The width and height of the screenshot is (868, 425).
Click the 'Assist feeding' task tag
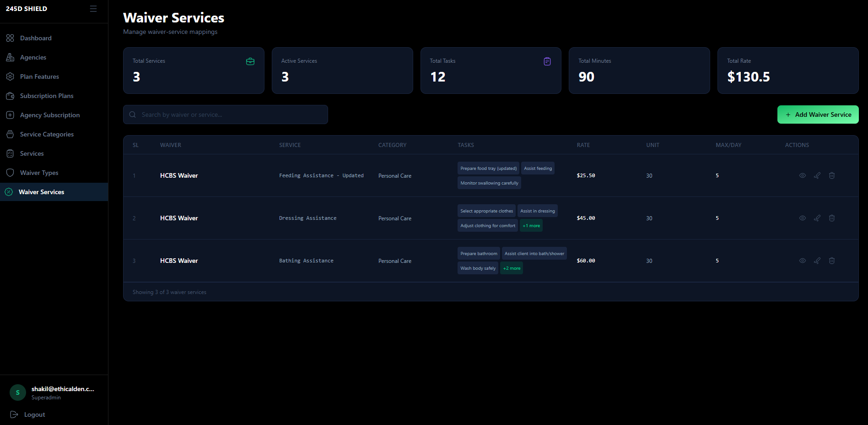pyautogui.click(x=538, y=168)
